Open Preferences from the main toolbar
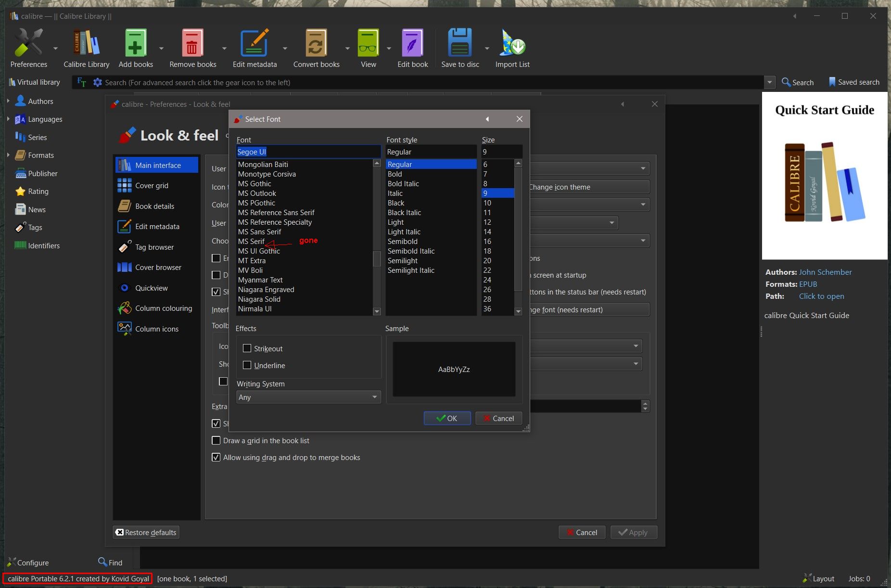The image size is (891, 588). click(28, 48)
